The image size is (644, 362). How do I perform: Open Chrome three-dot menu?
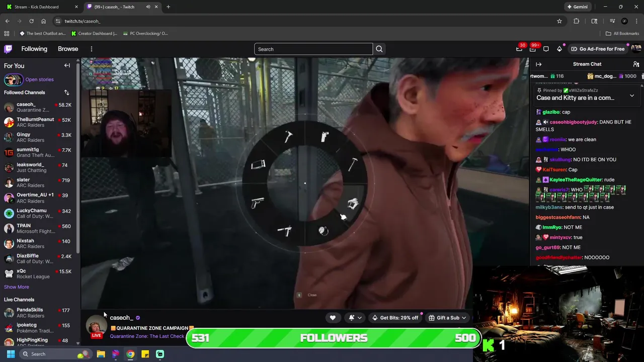click(636, 21)
